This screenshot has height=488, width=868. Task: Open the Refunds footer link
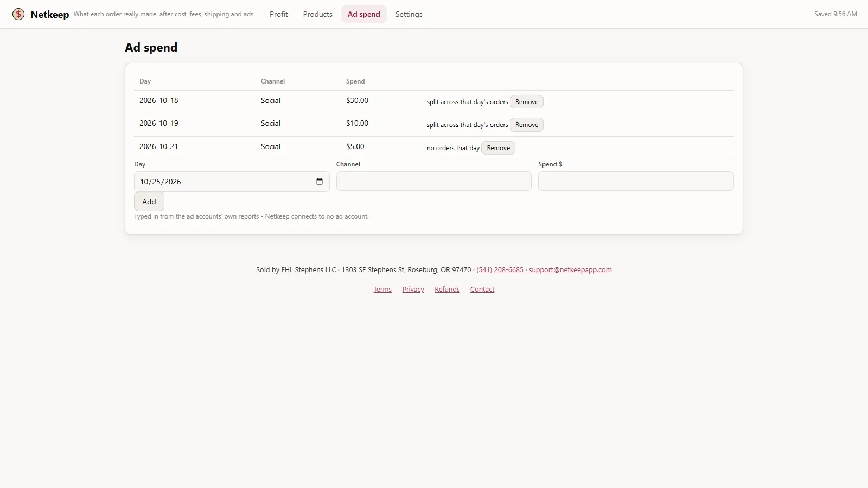coord(447,290)
